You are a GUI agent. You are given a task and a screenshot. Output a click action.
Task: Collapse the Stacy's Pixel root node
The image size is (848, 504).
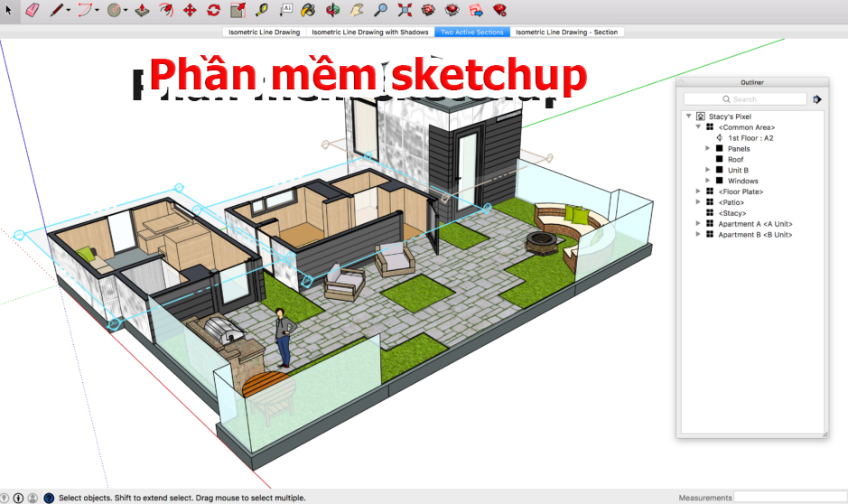(688, 116)
